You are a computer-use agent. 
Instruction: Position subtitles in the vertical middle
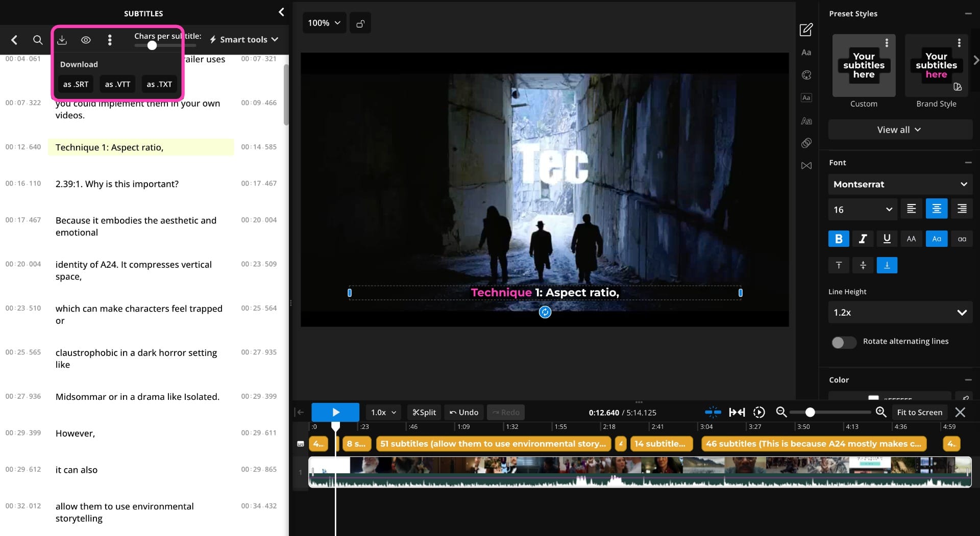(863, 265)
